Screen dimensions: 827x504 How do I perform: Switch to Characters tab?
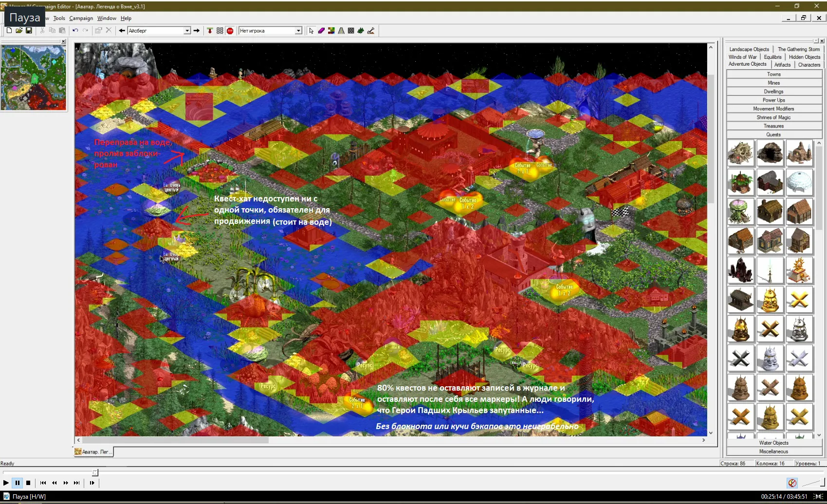coord(809,65)
